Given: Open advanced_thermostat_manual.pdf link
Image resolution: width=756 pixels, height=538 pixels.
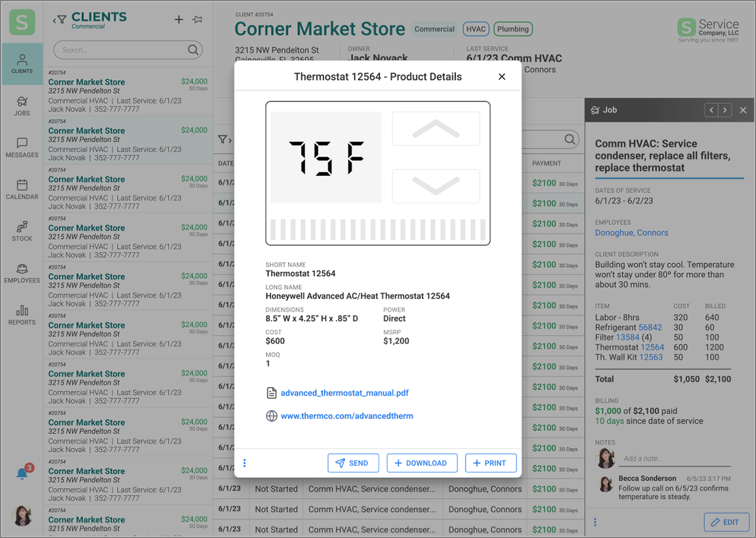Looking at the screenshot, I should tap(345, 393).
